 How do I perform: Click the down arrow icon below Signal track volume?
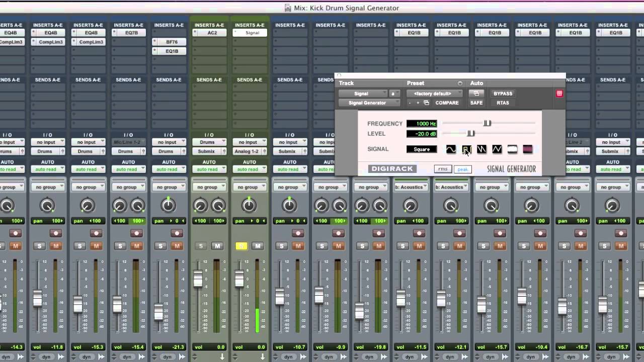(x=262, y=356)
